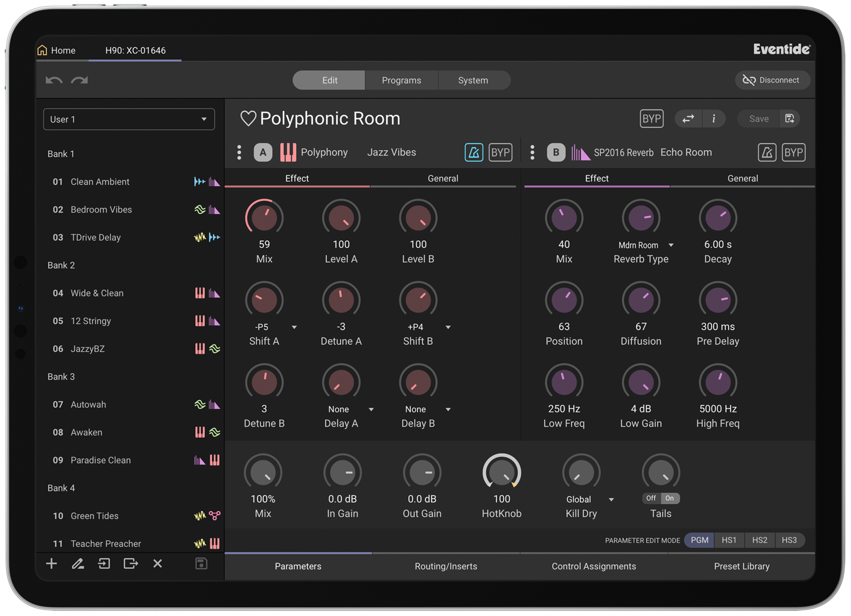The image size is (851, 616).
Task: Add a new program with plus icon
Action: [x=52, y=563]
